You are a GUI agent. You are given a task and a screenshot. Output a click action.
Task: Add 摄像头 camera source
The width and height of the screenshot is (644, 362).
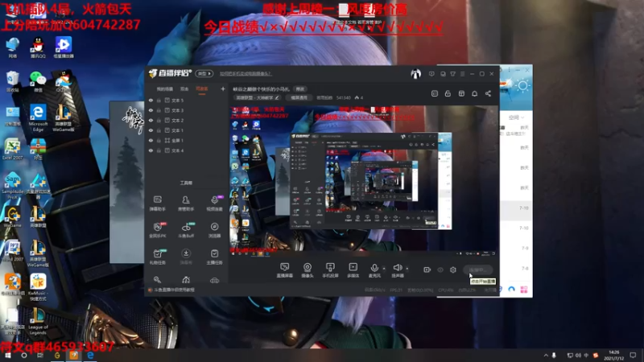(x=308, y=270)
